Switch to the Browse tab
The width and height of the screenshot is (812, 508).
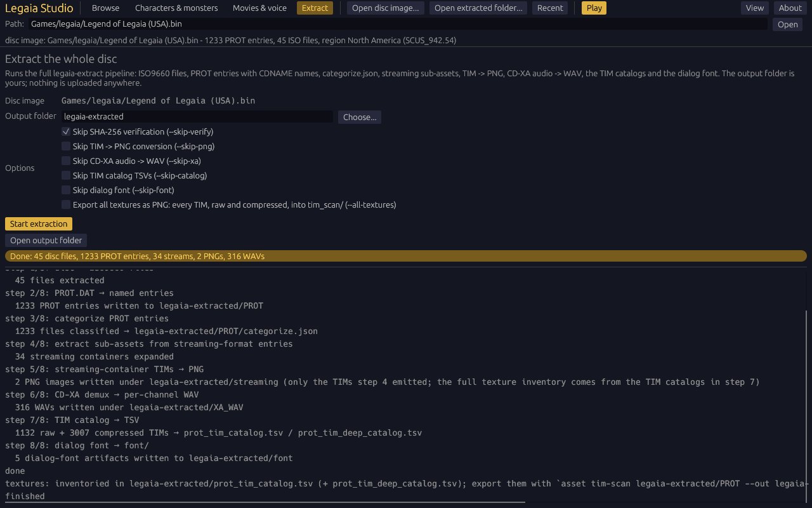105,8
